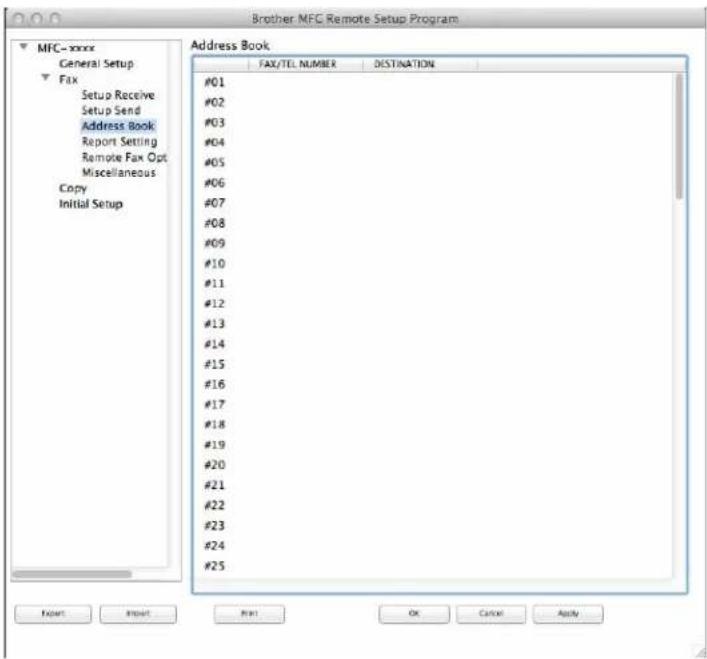Open Setup Send settings
The image size is (707, 659).
coord(111,110)
